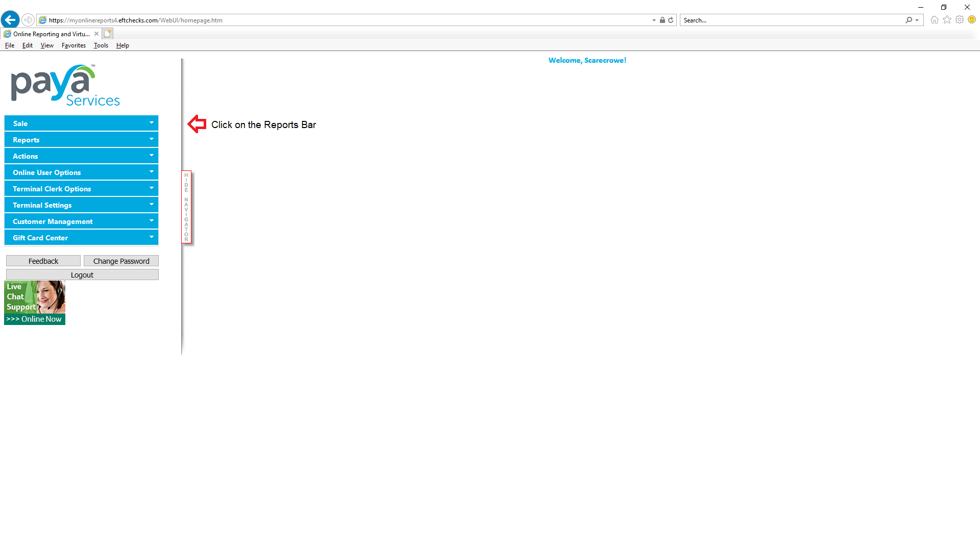Open Favorites star icon
The width and height of the screenshot is (980, 551).
tap(947, 20)
